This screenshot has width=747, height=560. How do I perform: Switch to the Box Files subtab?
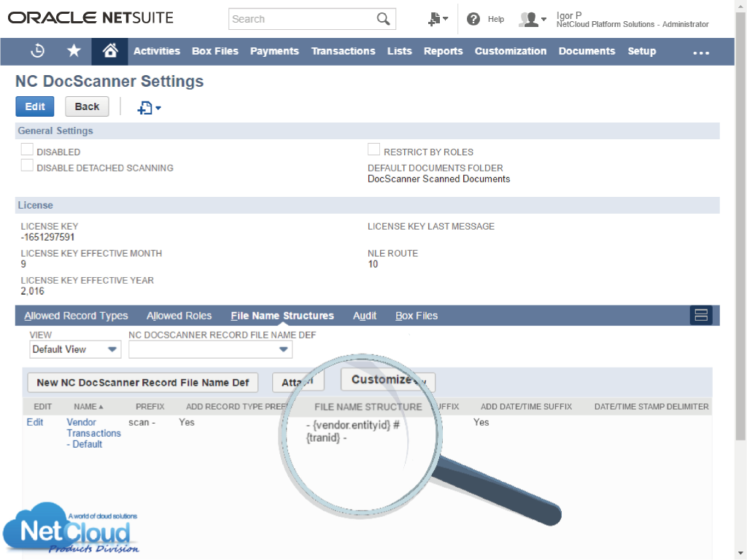click(417, 316)
